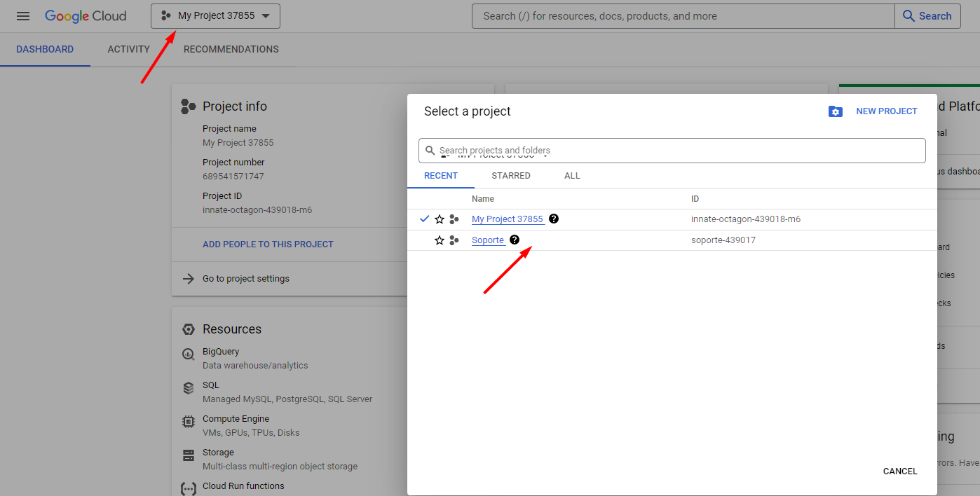Open the Compute Engine chip icon
The image size is (980, 496).
point(188,422)
